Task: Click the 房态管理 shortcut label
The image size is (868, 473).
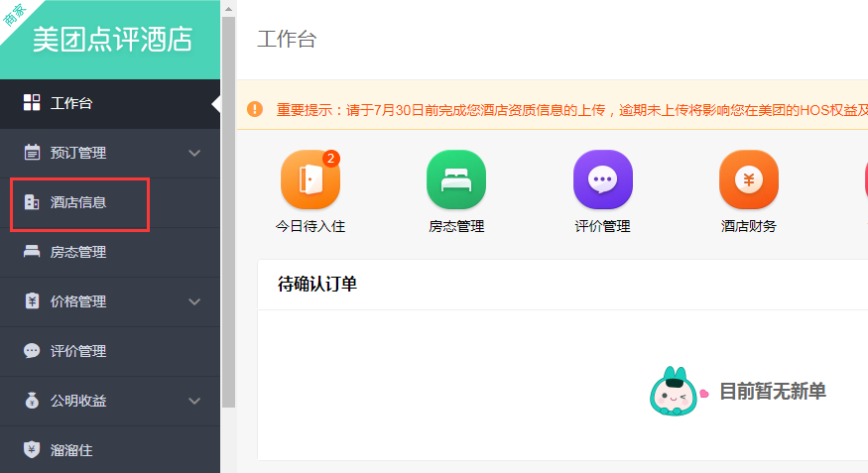Action: click(456, 226)
